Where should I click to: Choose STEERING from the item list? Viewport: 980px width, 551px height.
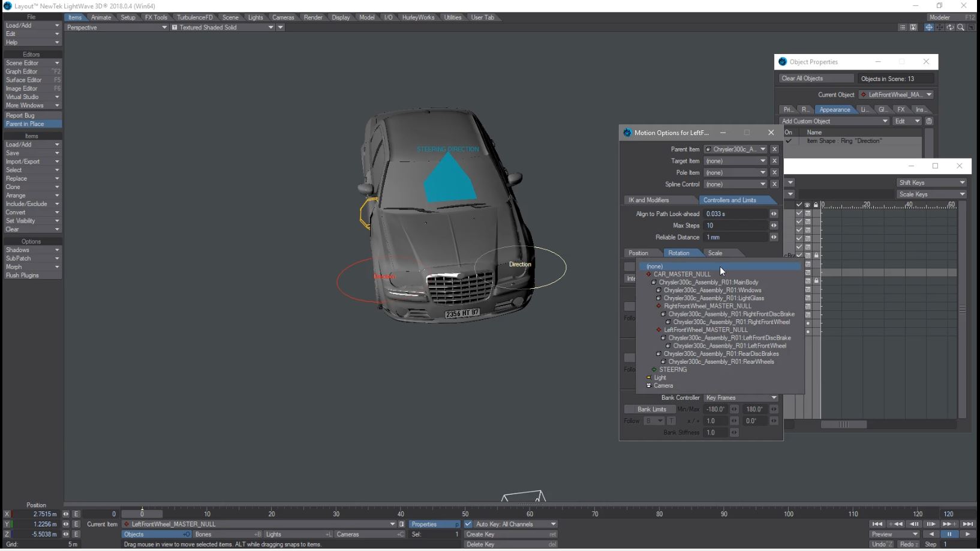[673, 370]
